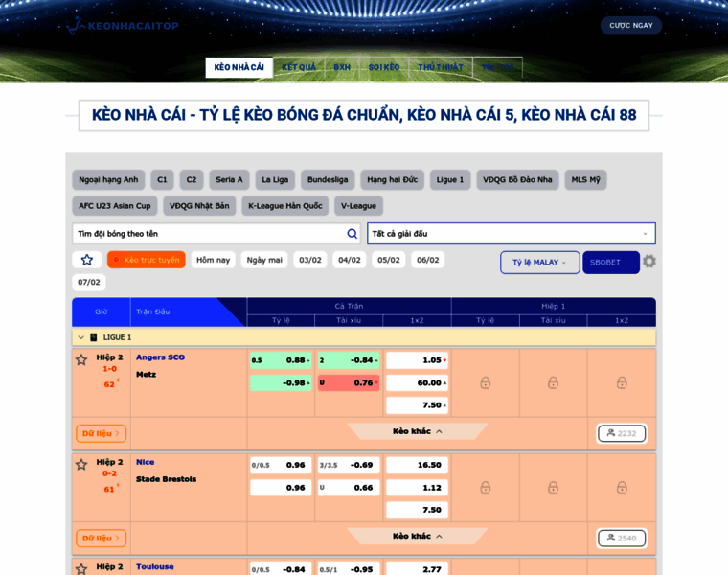The width and height of the screenshot is (728, 575).
Task: Click the search magnifier icon
Action: 353,234
